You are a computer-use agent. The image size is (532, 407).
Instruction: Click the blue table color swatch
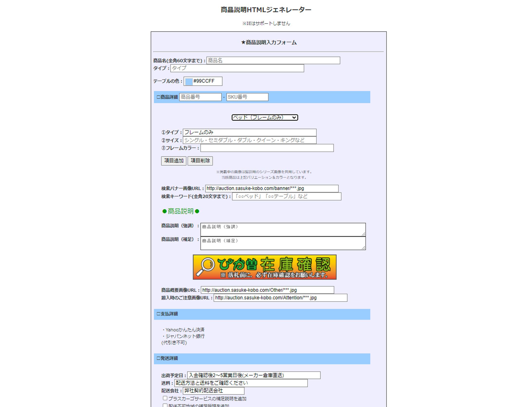coord(189,81)
